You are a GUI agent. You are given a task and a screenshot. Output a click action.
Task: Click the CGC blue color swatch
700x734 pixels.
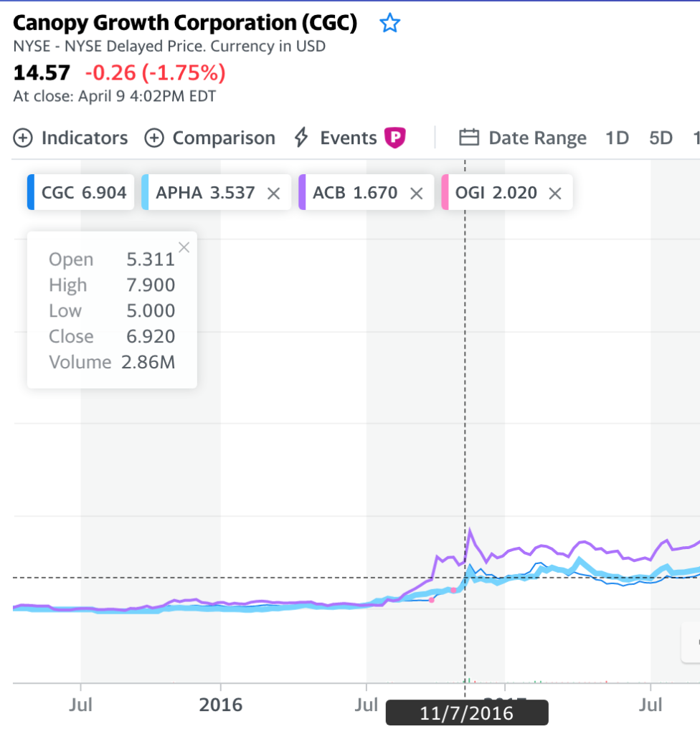tap(31, 192)
